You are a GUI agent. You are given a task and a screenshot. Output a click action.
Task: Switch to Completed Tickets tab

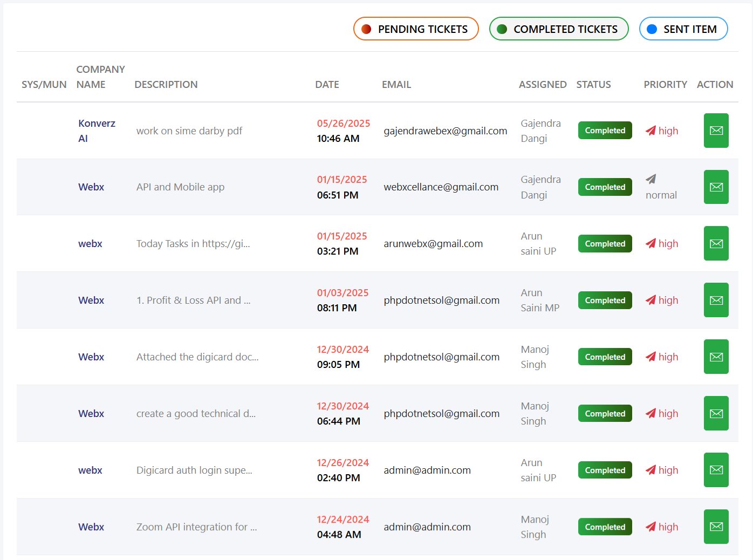click(558, 29)
